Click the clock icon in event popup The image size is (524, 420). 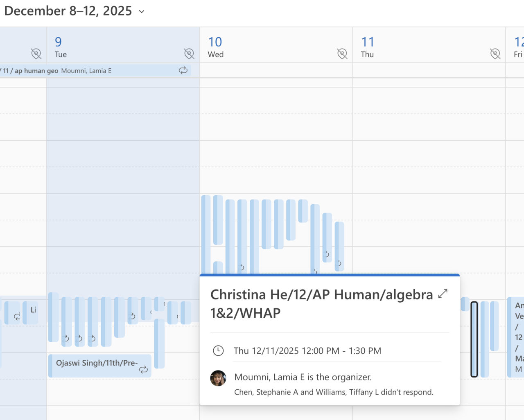[218, 350]
